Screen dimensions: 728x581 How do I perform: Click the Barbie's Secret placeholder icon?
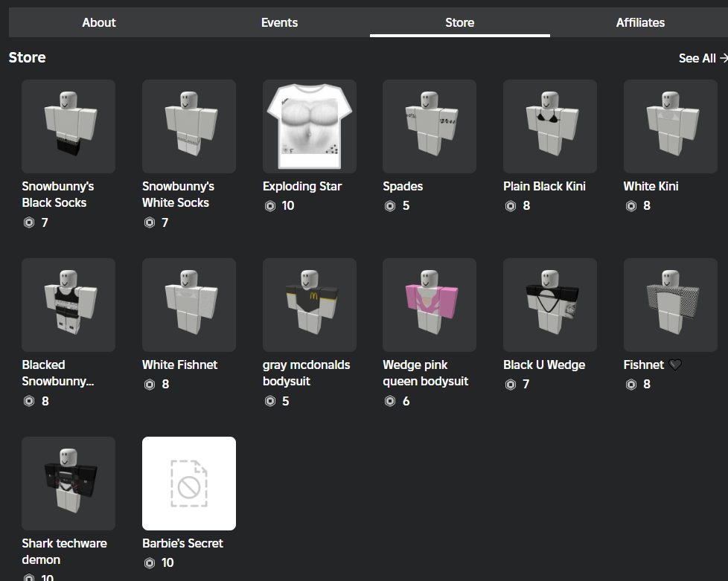(x=189, y=484)
